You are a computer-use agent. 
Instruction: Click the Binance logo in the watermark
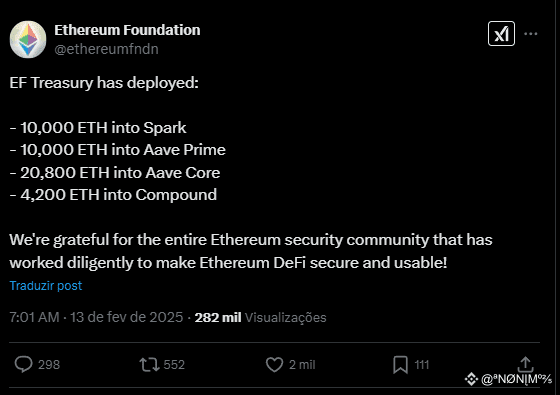click(471, 379)
